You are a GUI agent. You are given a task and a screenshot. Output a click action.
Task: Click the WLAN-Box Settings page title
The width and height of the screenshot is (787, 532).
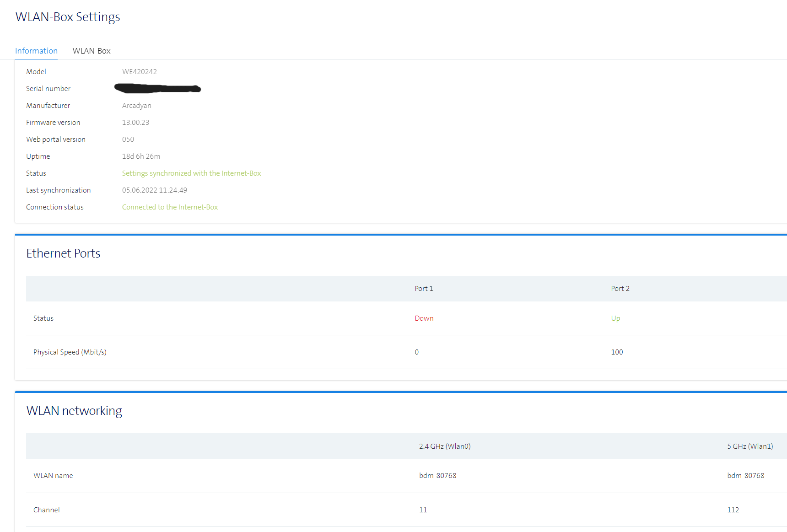(68, 17)
